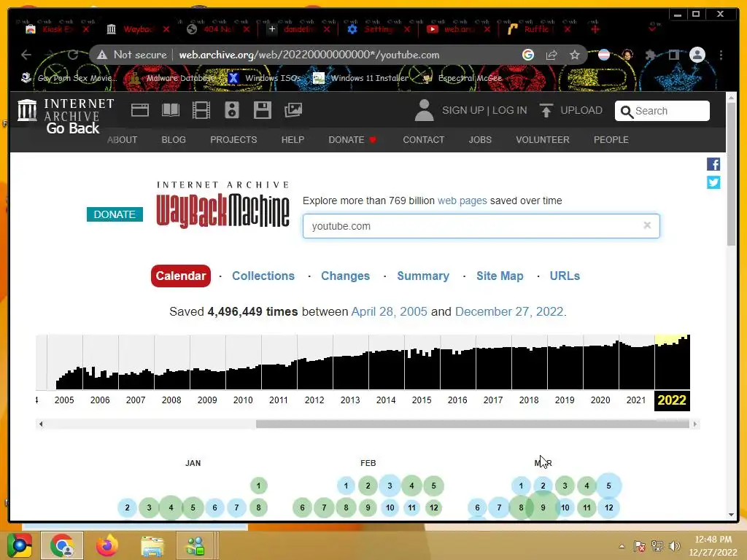Open Firefox from the taskbar
The image size is (747, 560).
coord(107,545)
